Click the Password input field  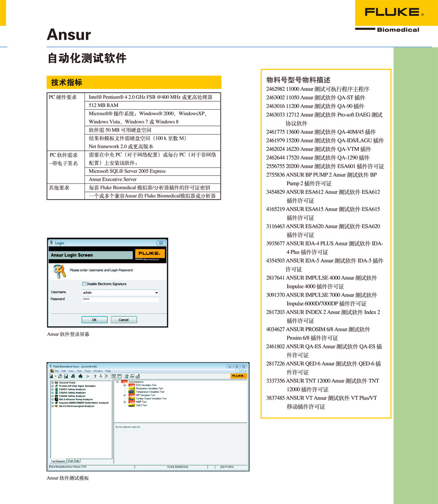pos(121,299)
